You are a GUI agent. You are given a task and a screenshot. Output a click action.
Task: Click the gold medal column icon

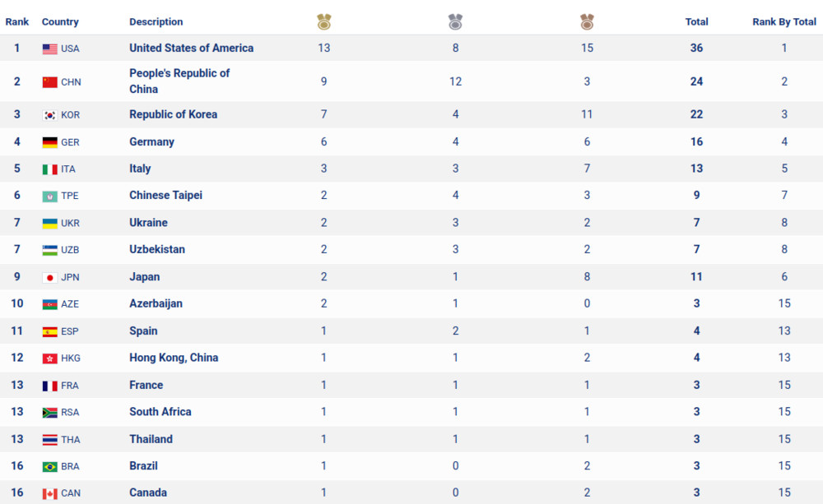[323, 22]
